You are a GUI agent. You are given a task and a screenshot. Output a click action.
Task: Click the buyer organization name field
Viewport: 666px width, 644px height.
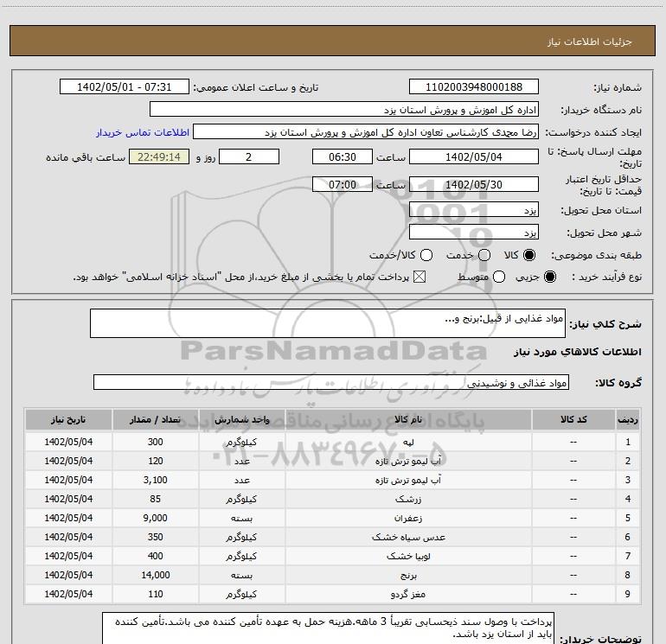pyautogui.click(x=344, y=110)
